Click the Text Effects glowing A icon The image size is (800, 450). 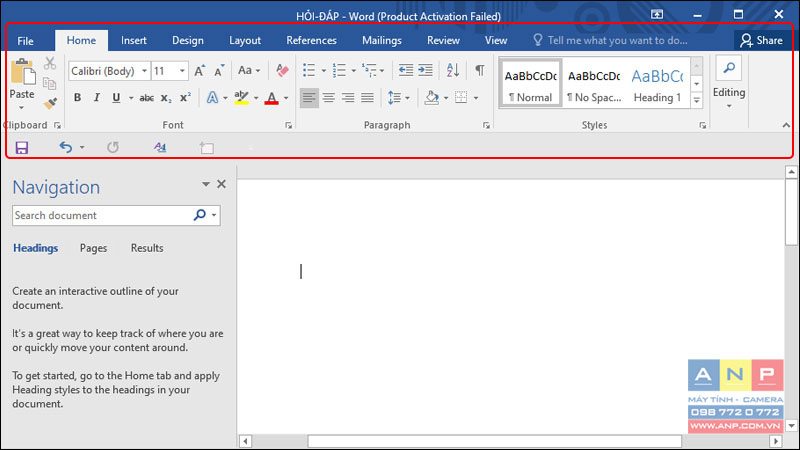pyautogui.click(x=212, y=97)
